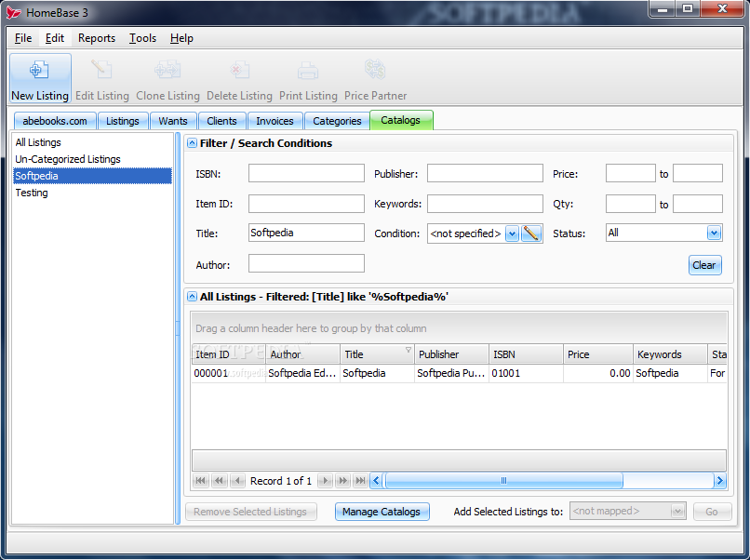Select the Testing catalog entry

click(92, 193)
